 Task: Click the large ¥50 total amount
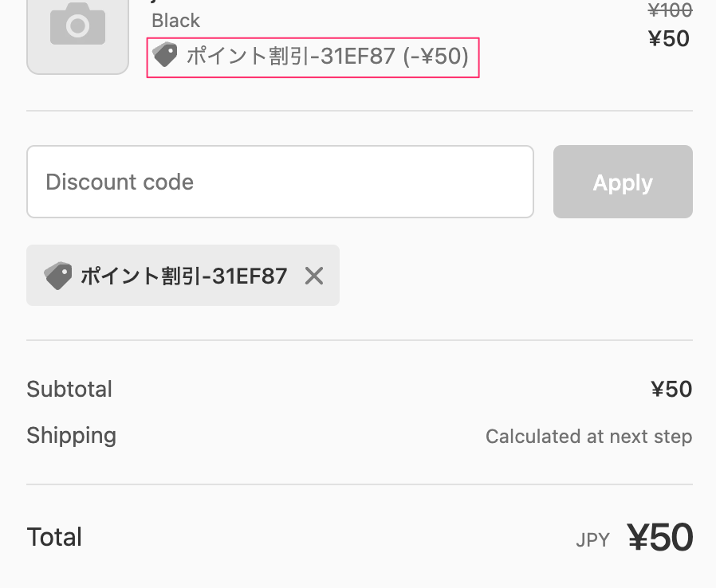click(x=659, y=538)
